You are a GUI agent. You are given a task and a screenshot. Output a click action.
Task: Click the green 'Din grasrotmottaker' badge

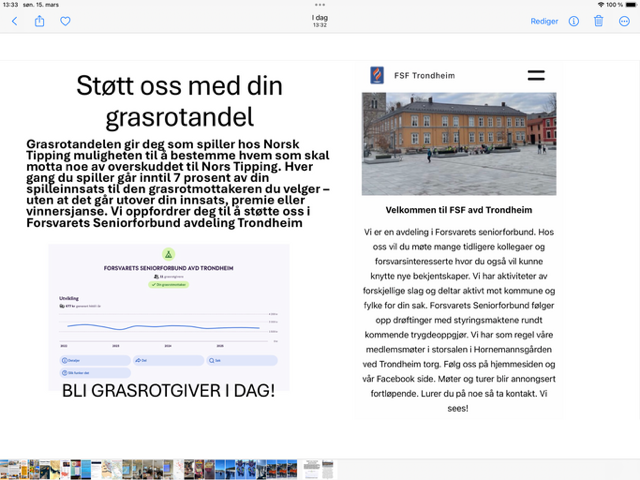click(168, 285)
